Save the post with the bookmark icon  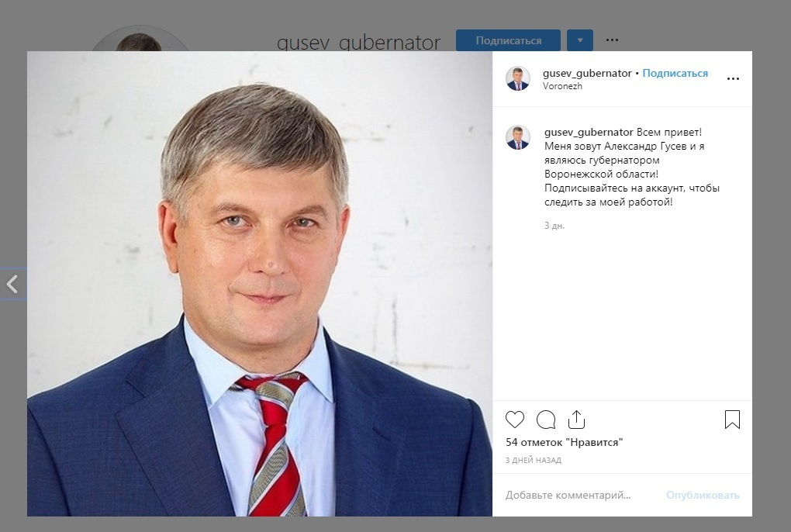click(732, 420)
